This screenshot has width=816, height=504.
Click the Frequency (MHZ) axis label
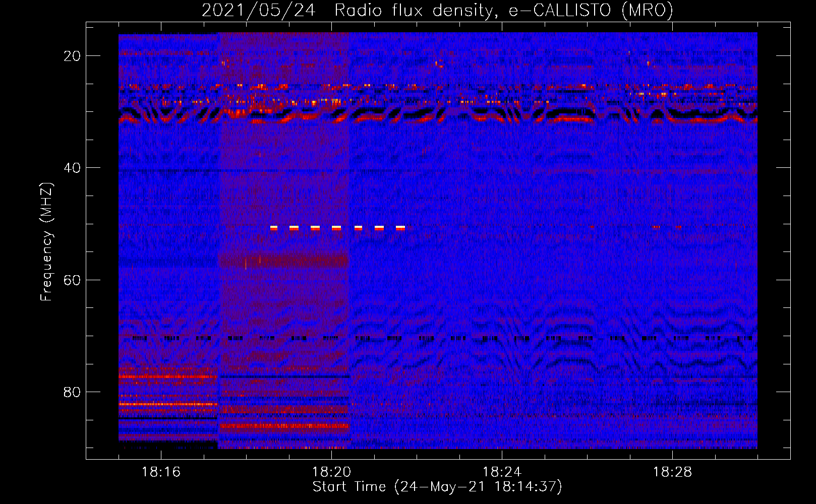pos(46,242)
